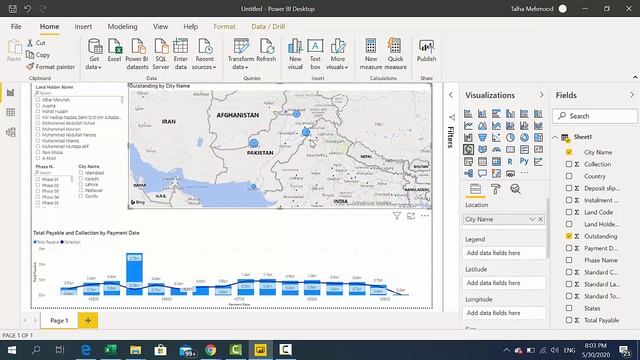Remove City Name from the Location well
Image resolution: width=640 pixels, height=360 pixels.
coord(540,220)
